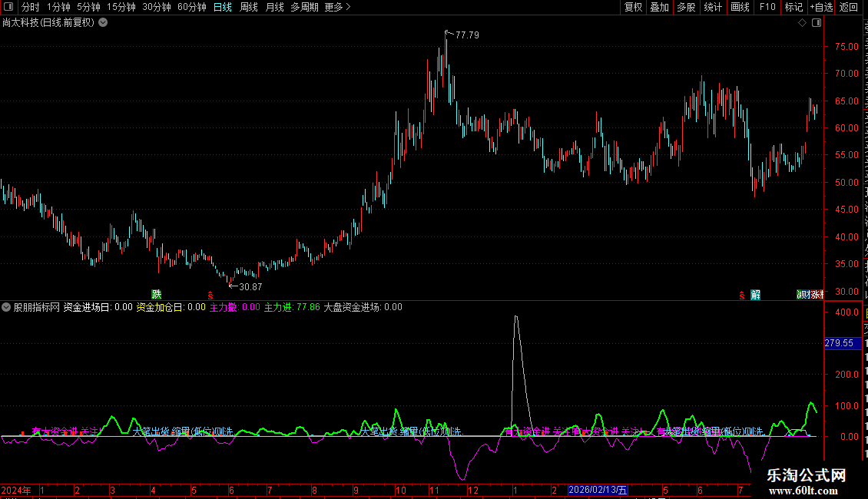868x499 pixels.
Task: Activate the 画线 drawing tools
Action: (x=740, y=7)
